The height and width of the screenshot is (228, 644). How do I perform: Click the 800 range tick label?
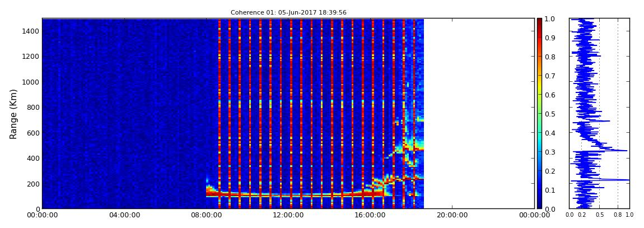32,107
